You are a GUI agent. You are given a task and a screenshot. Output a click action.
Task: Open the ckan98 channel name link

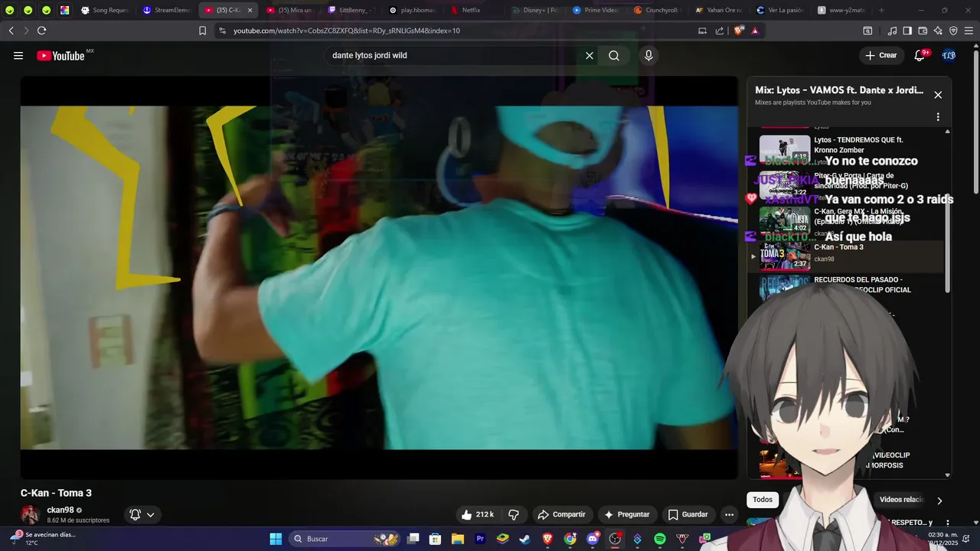pyautogui.click(x=60, y=510)
